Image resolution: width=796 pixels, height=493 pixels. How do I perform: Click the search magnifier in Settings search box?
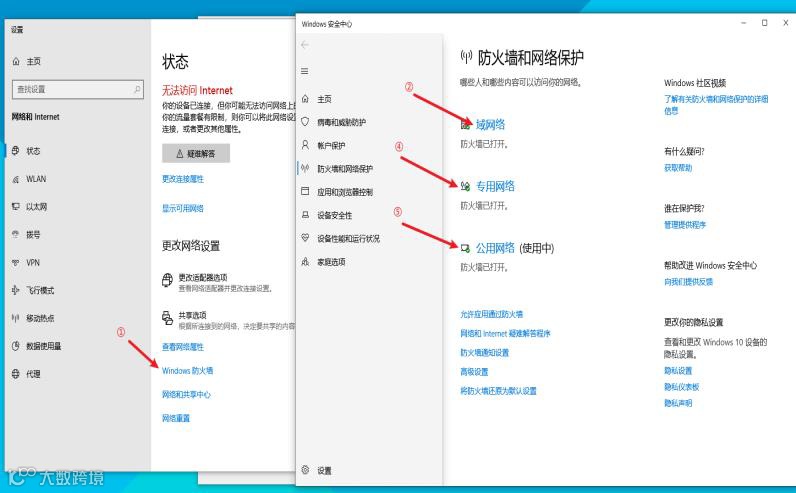tap(137, 89)
